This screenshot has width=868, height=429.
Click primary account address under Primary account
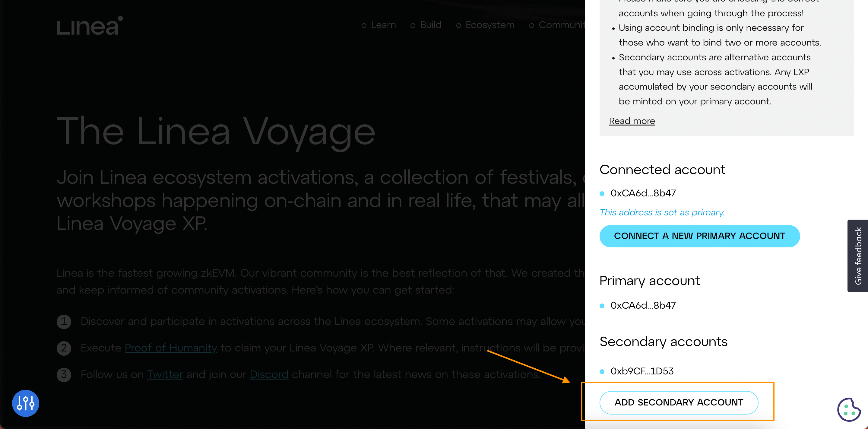[x=643, y=305]
